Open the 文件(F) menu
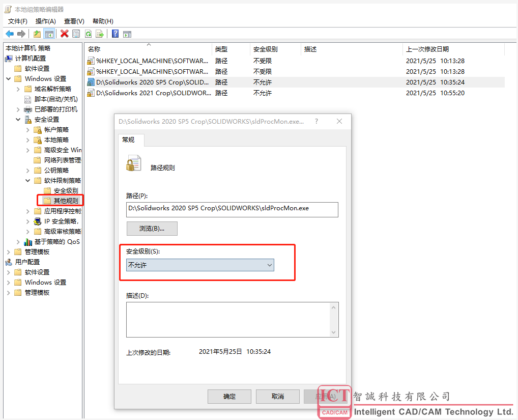Screen dimensions: 518x420 pos(17,21)
